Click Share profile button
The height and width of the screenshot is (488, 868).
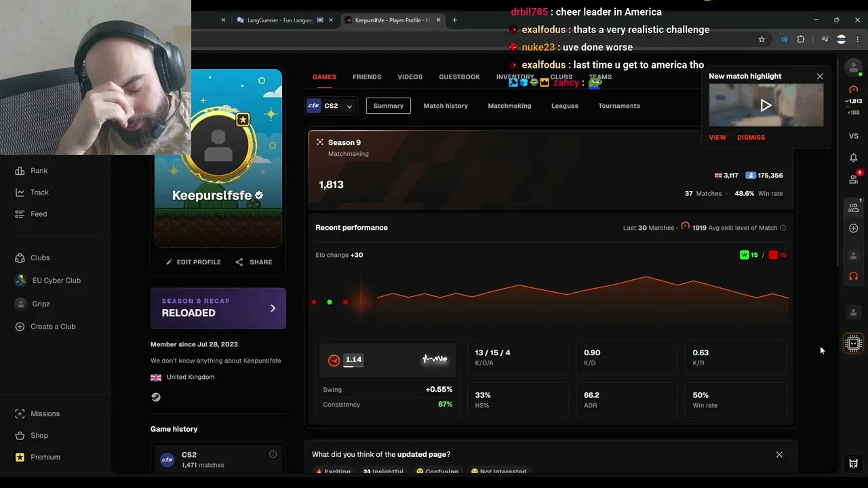tap(254, 262)
